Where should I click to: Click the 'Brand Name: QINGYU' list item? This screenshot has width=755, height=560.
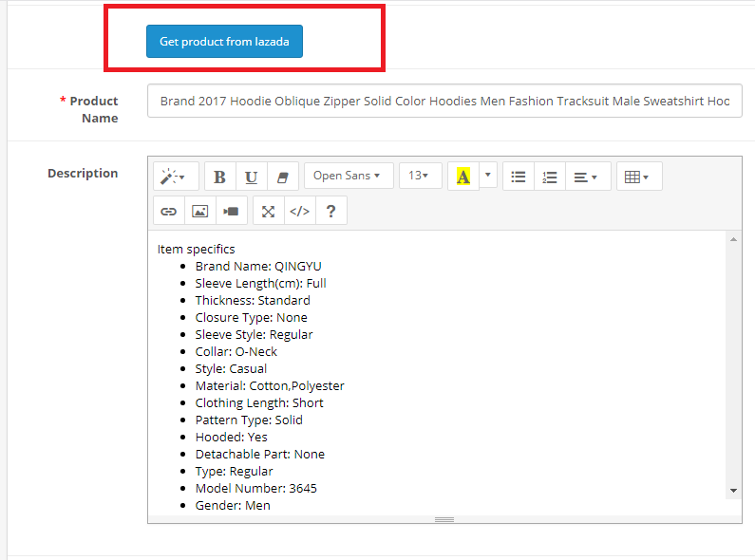click(258, 266)
